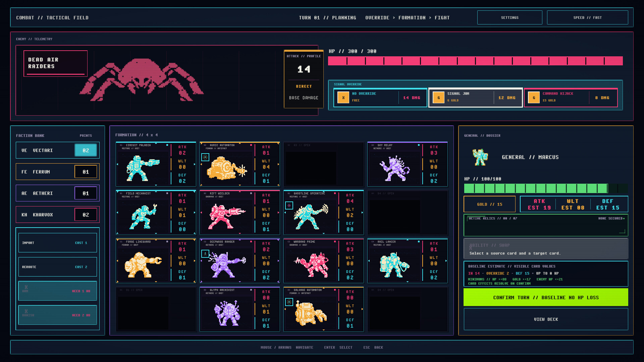The height and width of the screenshot is (362, 644).
Task: Select the Command Hijack 15 gold override
Action: pos(571,98)
